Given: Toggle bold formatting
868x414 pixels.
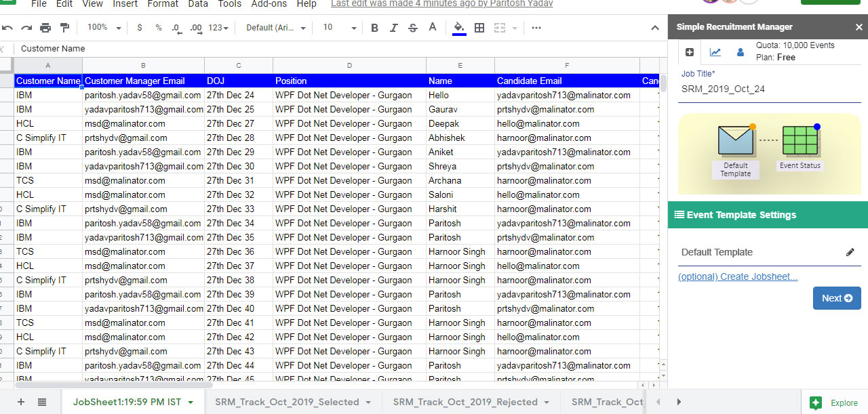Looking at the screenshot, I should 374,28.
